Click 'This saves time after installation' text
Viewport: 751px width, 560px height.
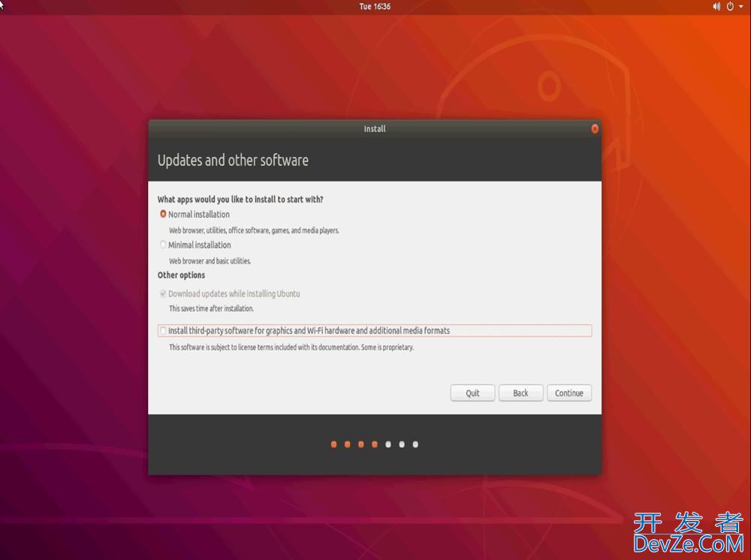pyautogui.click(x=211, y=309)
